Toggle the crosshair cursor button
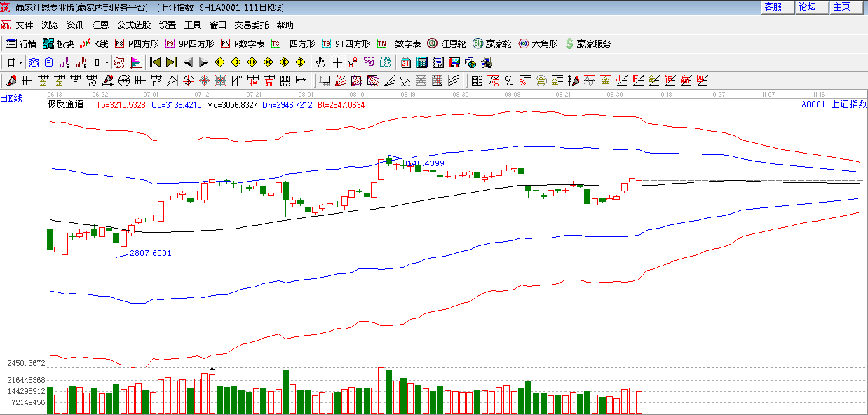This screenshot has width=868, height=415. pos(337,62)
